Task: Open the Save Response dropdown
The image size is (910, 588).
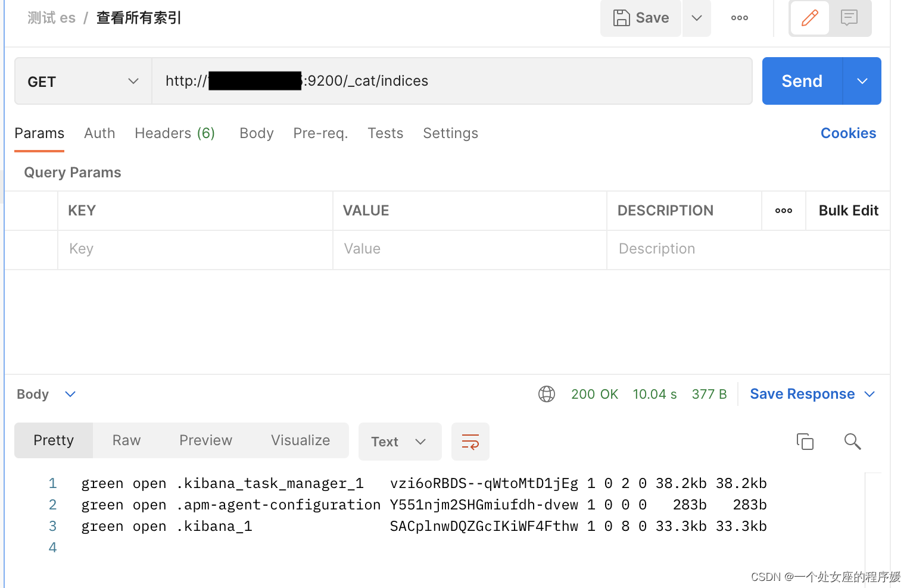Action: click(x=812, y=394)
